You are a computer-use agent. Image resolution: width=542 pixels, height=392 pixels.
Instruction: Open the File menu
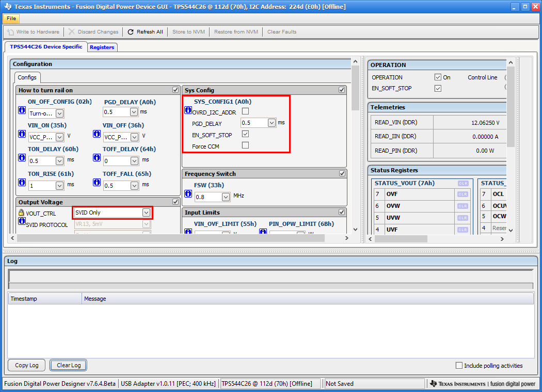tap(11, 19)
